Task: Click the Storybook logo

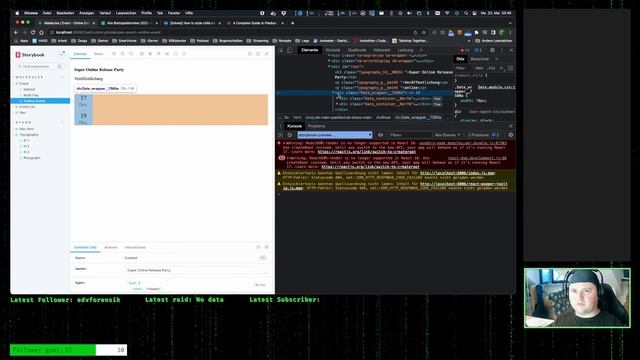Action: coord(30,55)
